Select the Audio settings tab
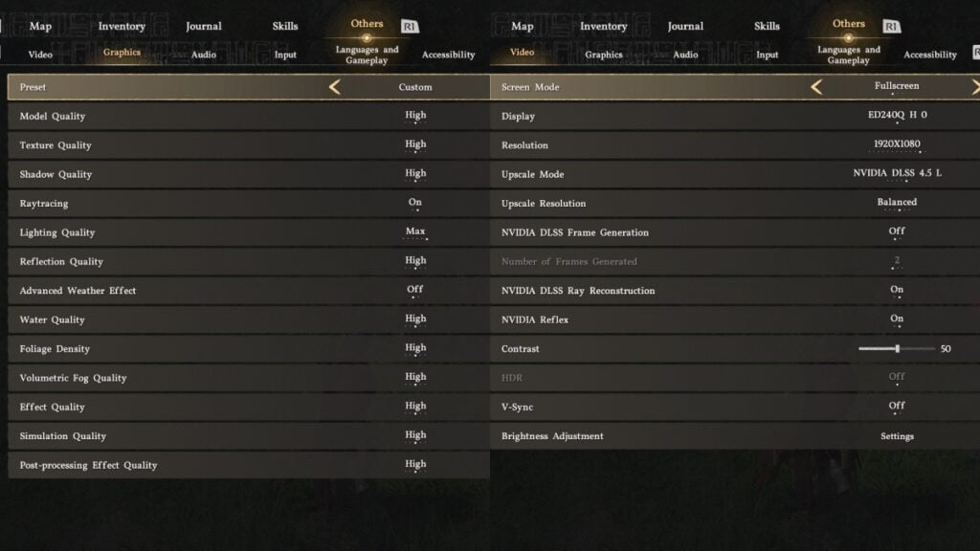 click(202, 55)
